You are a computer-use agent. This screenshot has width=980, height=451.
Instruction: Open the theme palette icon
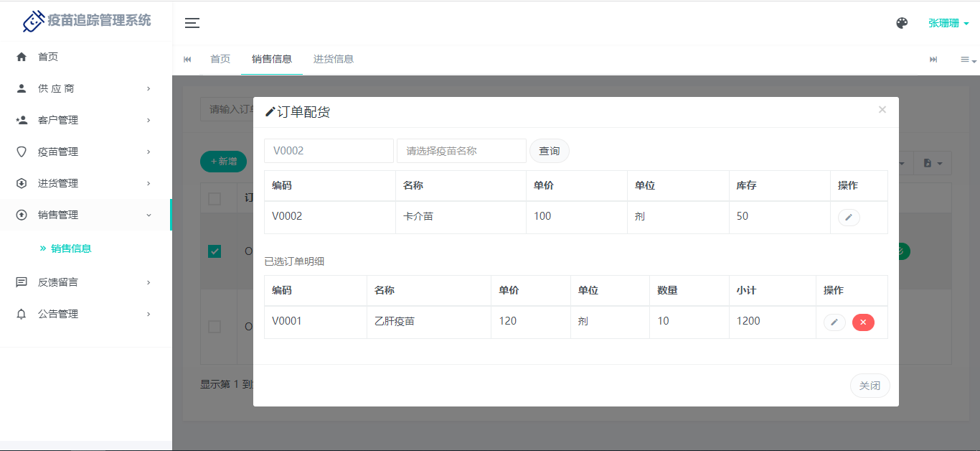(x=902, y=23)
